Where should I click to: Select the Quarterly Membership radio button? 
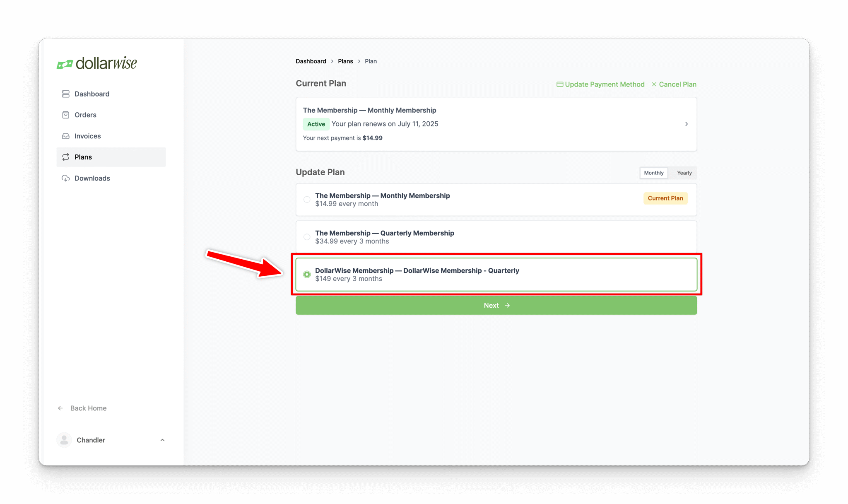(x=307, y=236)
